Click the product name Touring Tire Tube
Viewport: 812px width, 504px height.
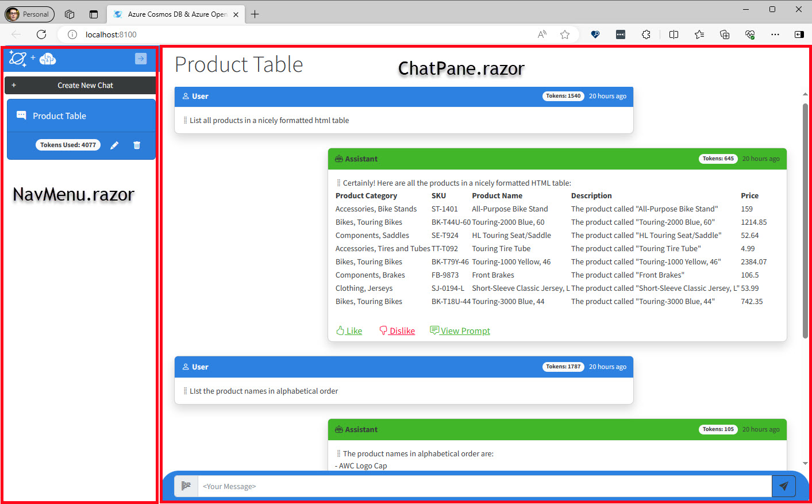pyautogui.click(x=501, y=248)
